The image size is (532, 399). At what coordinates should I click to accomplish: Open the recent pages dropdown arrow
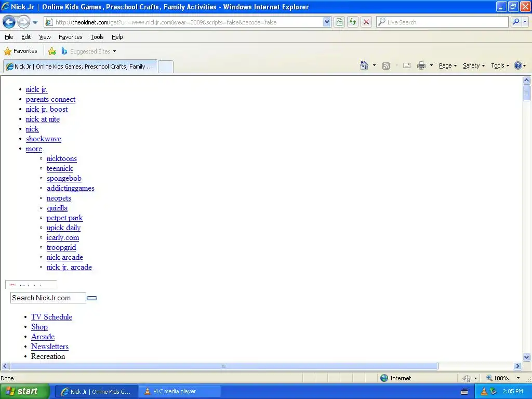pyautogui.click(x=35, y=22)
